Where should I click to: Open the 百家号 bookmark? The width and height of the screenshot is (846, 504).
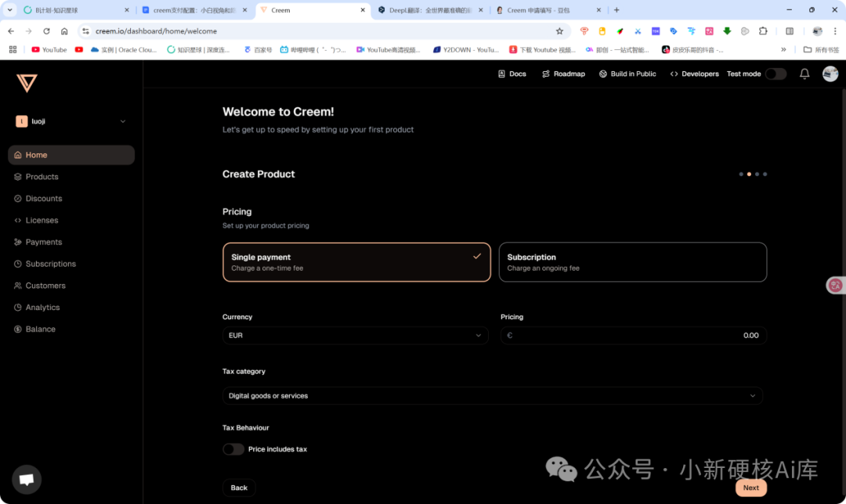pyautogui.click(x=258, y=49)
